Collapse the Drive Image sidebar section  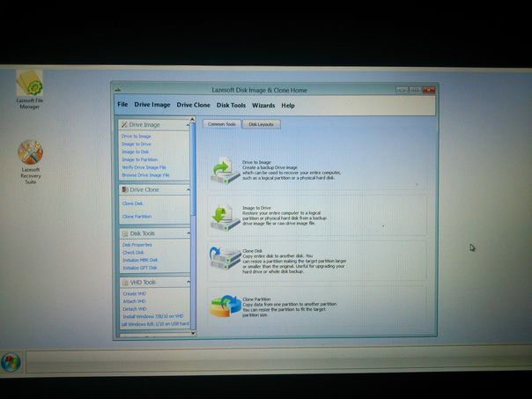pos(188,125)
